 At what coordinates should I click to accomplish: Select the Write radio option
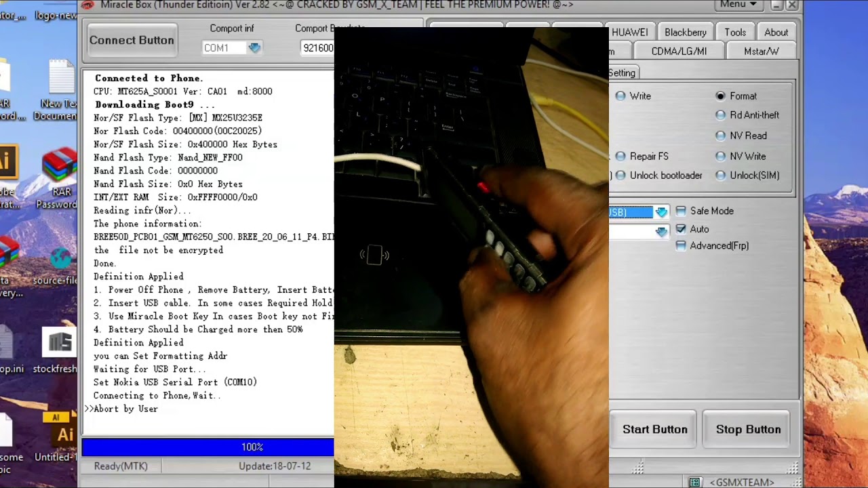[633, 96]
